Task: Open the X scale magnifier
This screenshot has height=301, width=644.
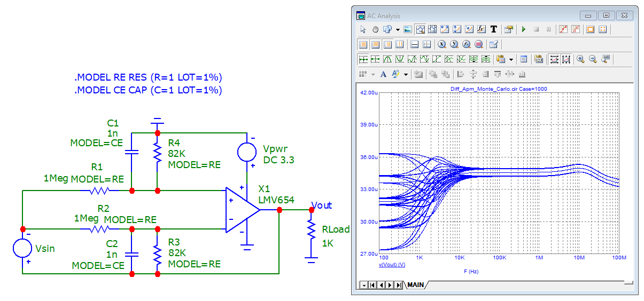Action: (442, 44)
